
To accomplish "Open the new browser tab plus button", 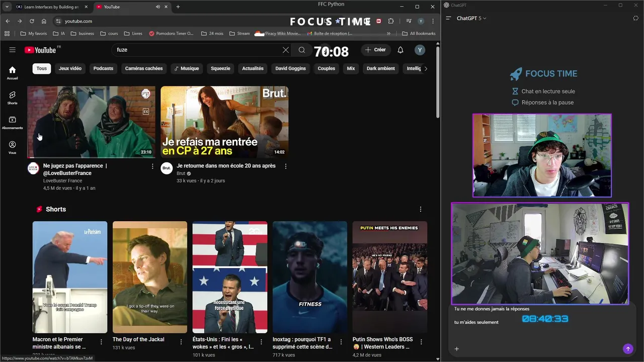I will [178, 7].
